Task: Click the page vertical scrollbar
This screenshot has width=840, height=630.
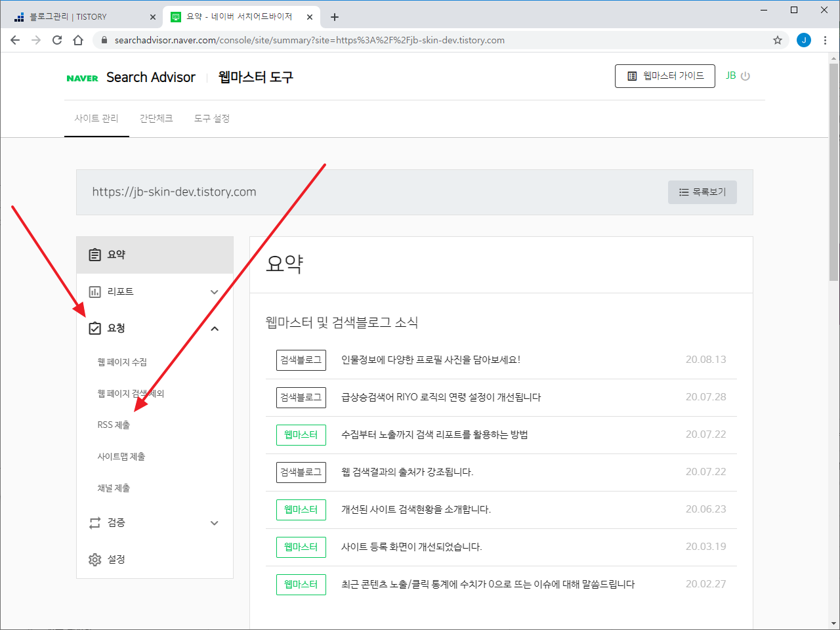Action: tap(833, 172)
